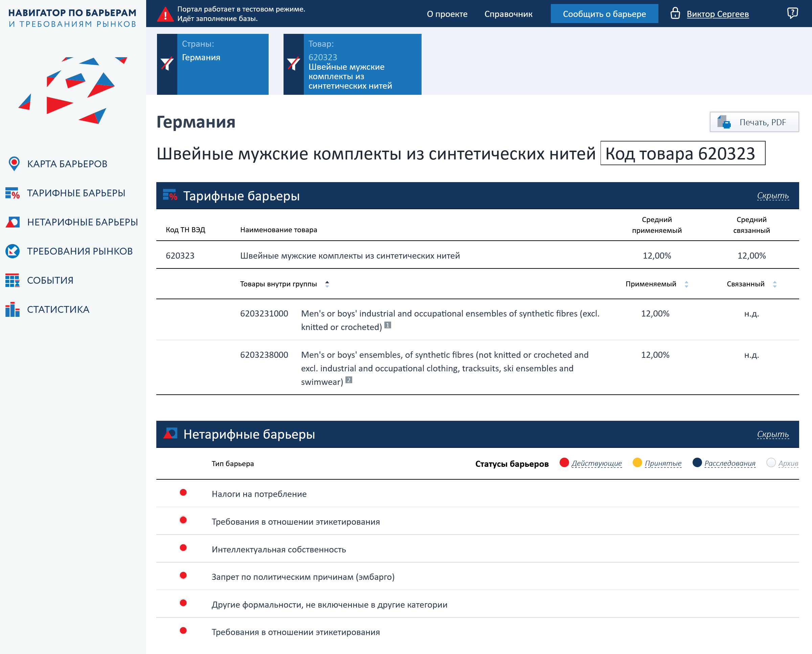
Task: Click the percent icon for Тарифные барьеры
Action: click(13, 193)
